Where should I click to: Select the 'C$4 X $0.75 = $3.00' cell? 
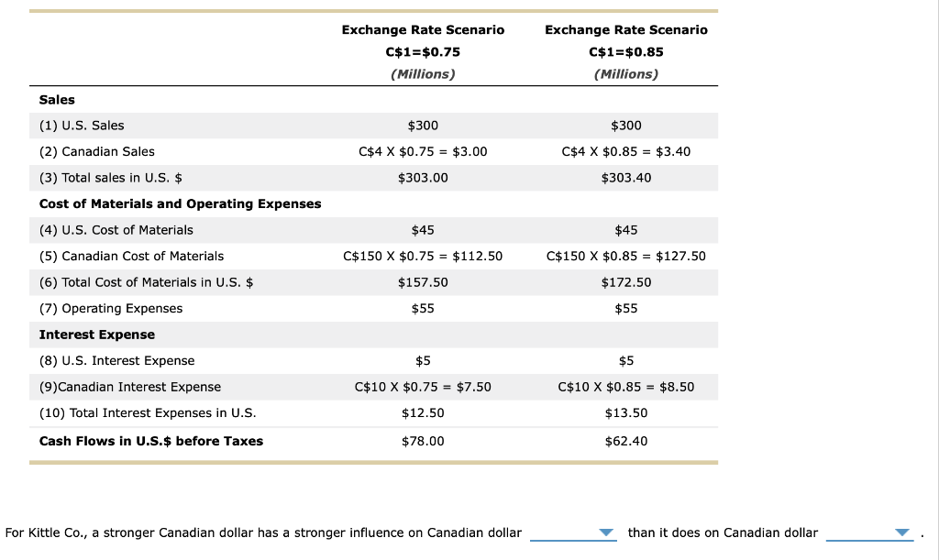coord(423,151)
